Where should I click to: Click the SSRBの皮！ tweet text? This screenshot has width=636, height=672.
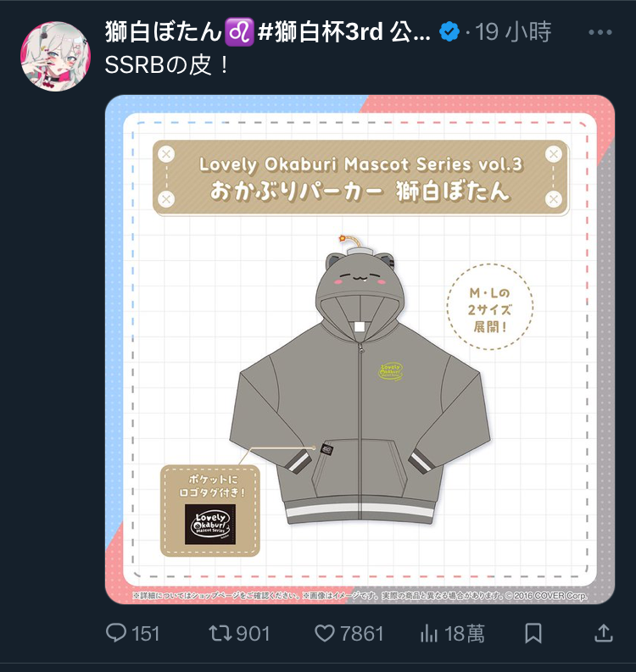(167, 65)
